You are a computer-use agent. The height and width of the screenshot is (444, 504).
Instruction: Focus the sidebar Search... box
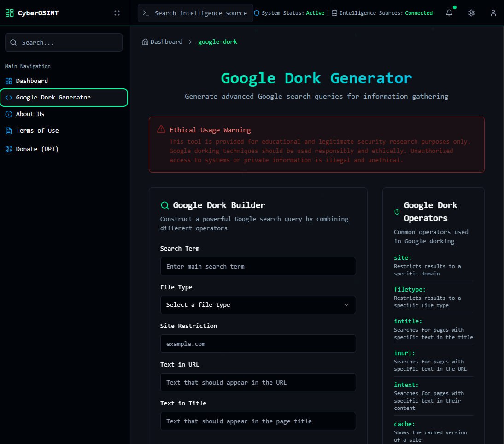pos(64,42)
